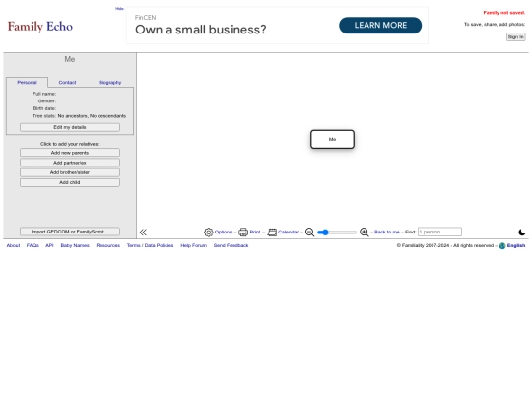The image size is (532, 399).
Task: Click Add partner/ex button
Action: 70,163
